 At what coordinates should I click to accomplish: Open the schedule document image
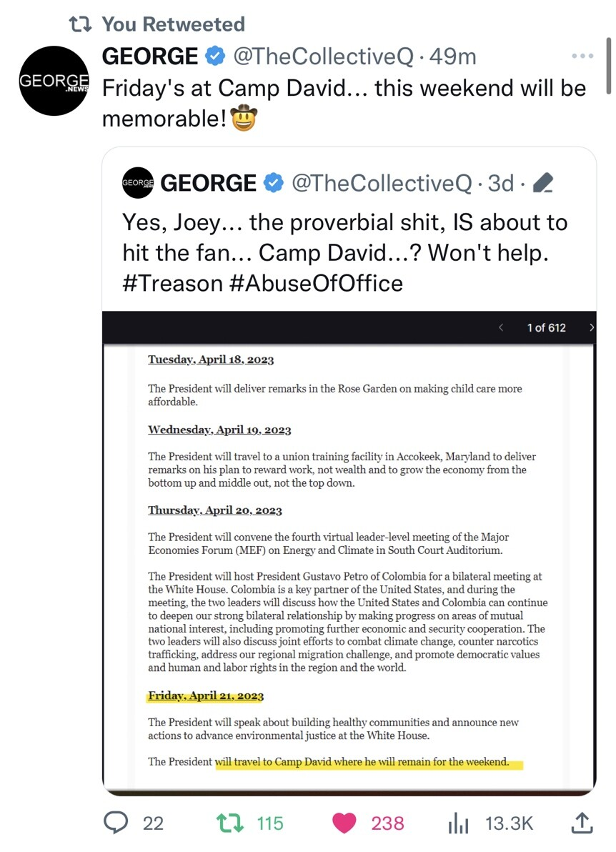[349, 567]
